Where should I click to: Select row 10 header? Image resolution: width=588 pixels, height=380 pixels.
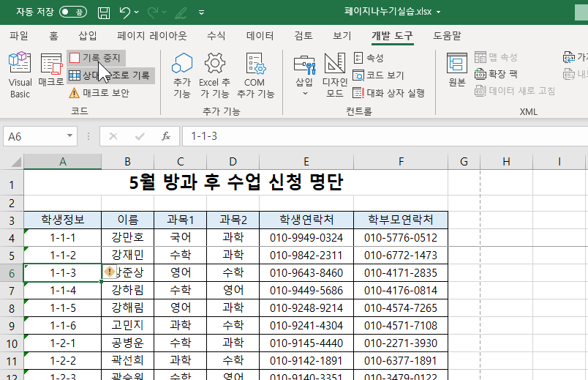click(12, 343)
